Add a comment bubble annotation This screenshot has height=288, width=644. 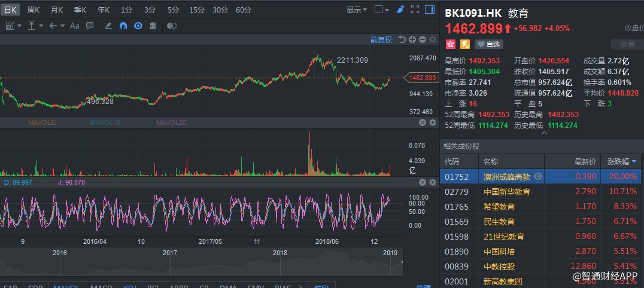(x=90, y=26)
